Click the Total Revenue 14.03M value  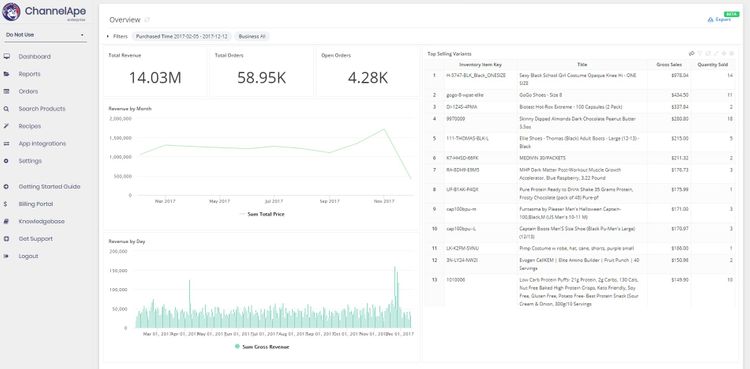(x=155, y=78)
